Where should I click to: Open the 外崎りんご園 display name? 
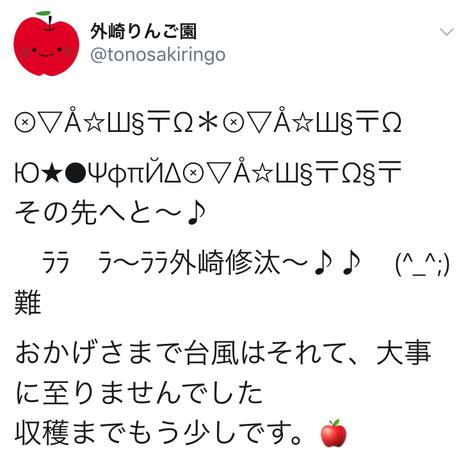pos(143,32)
